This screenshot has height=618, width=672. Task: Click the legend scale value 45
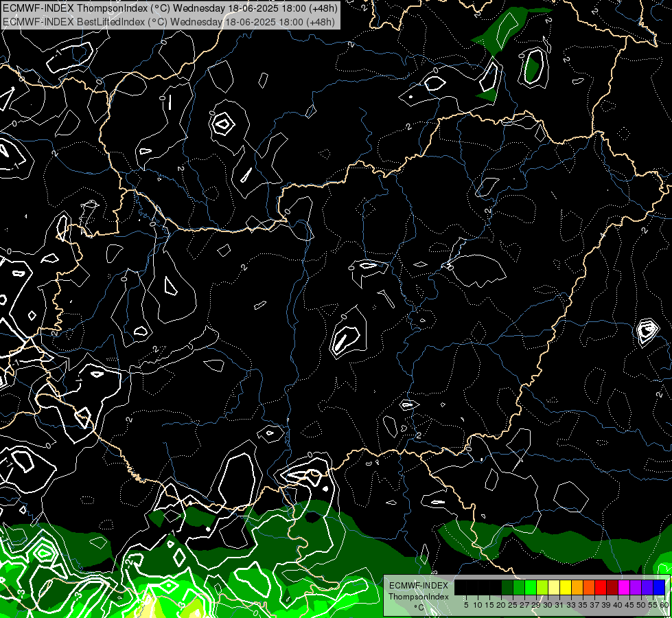pyautogui.click(x=629, y=605)
